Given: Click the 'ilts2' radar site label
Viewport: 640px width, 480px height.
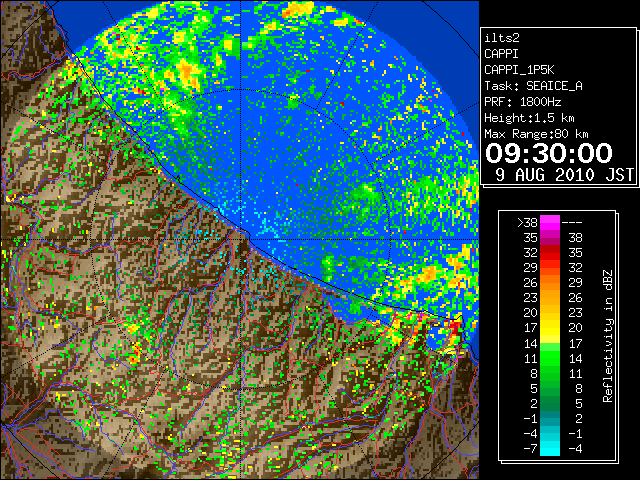Looking at the screenshot, I should pyautogui.click(x=502, y=38).
